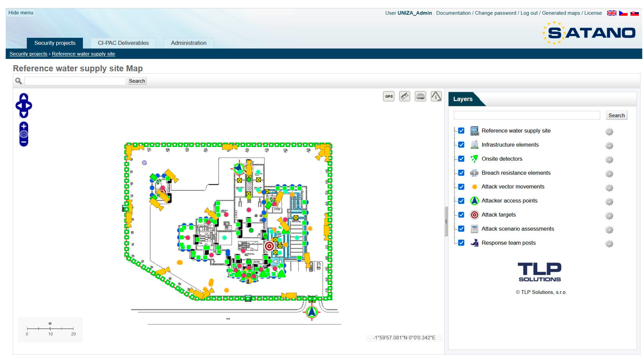This screenshot has width=643, height=364.
Task: Pan the map up with arrow
Action: [x=24, y=97]
